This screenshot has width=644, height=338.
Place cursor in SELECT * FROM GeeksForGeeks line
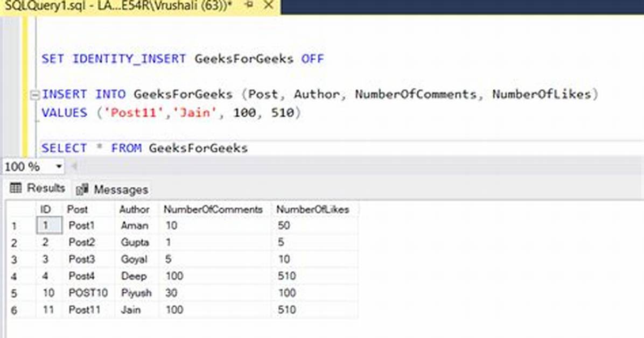[x=144, y=148]
